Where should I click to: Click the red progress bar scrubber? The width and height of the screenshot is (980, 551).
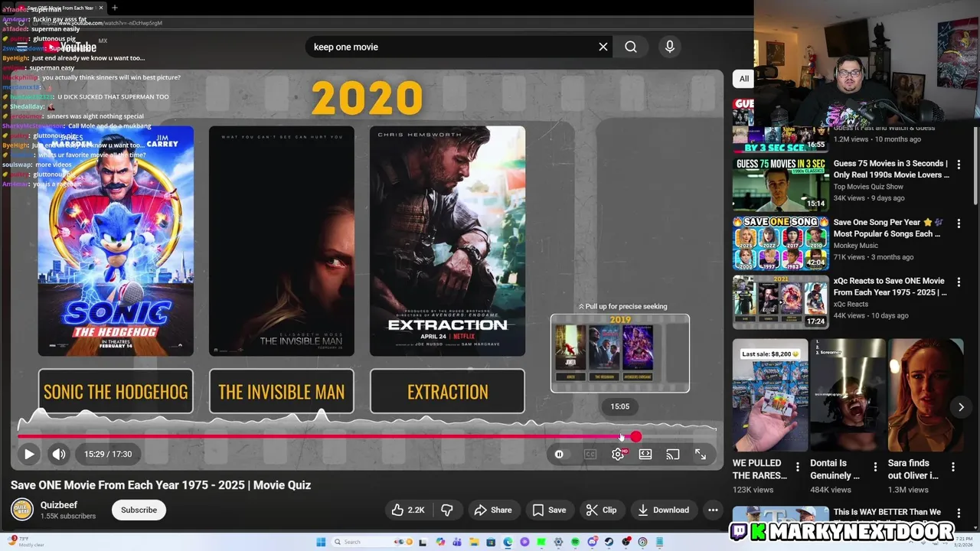pyautogui.click(x=636, y=436)
